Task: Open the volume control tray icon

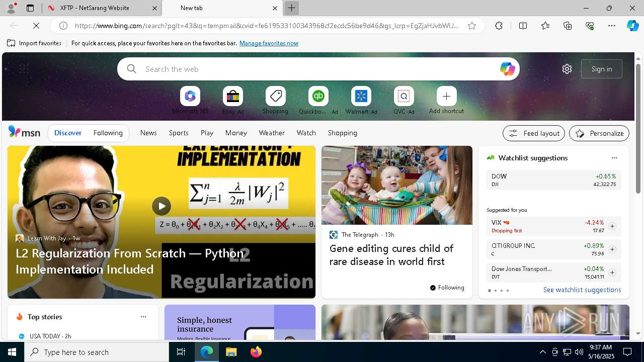Action: pos(579,352)
